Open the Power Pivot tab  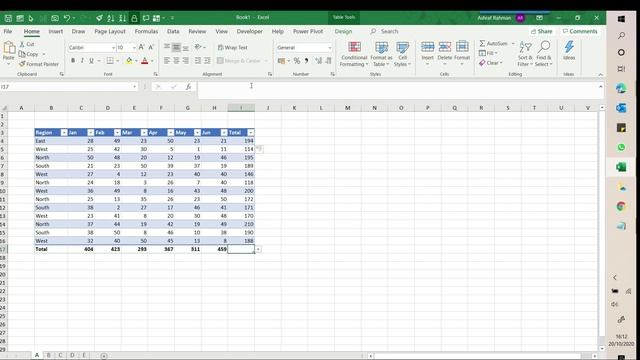click(x=308, y=31)
